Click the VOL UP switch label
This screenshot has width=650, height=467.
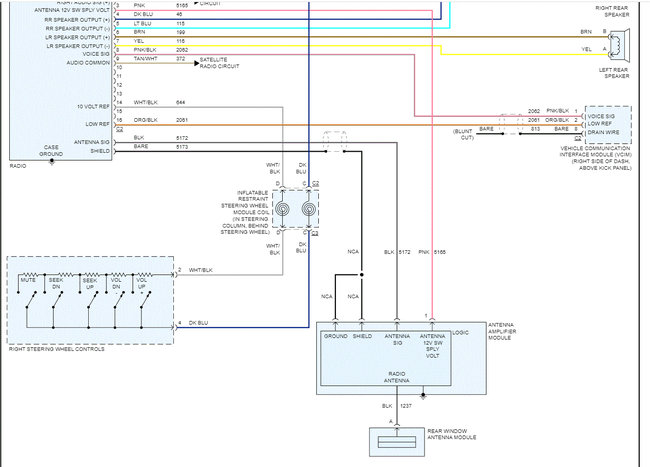(x=141, y=283)
